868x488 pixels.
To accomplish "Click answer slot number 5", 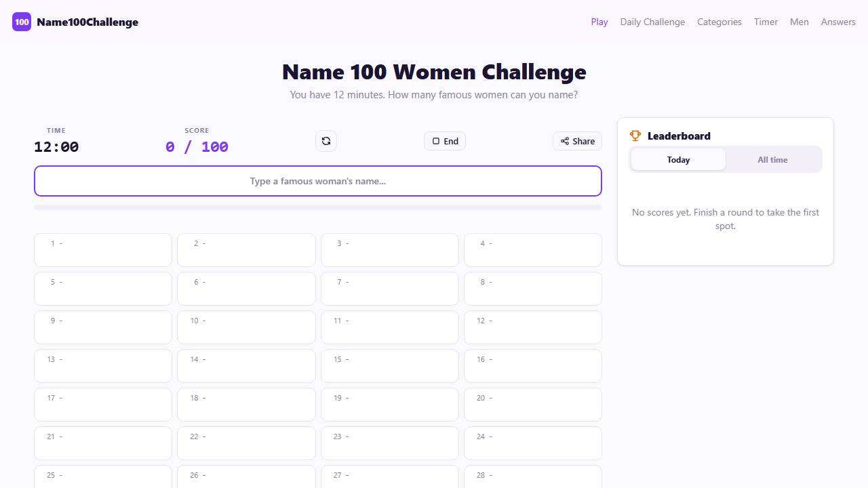I will click(x=103, y=289).
